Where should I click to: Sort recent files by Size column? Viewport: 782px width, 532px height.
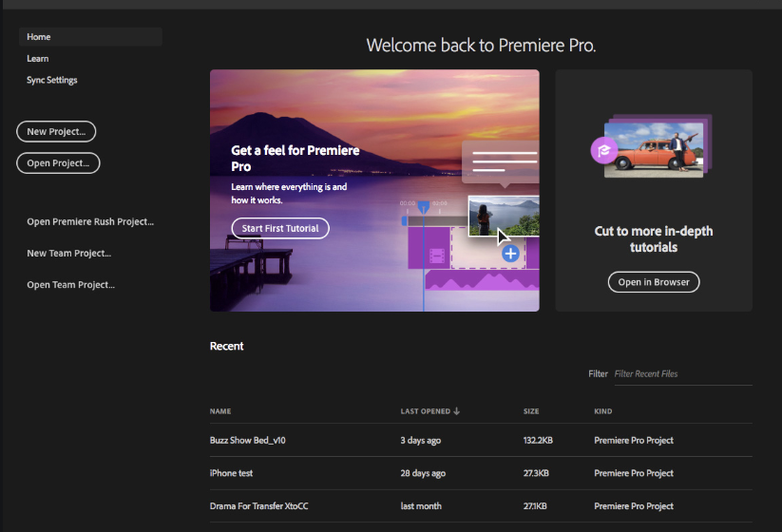tap(530, 411)
